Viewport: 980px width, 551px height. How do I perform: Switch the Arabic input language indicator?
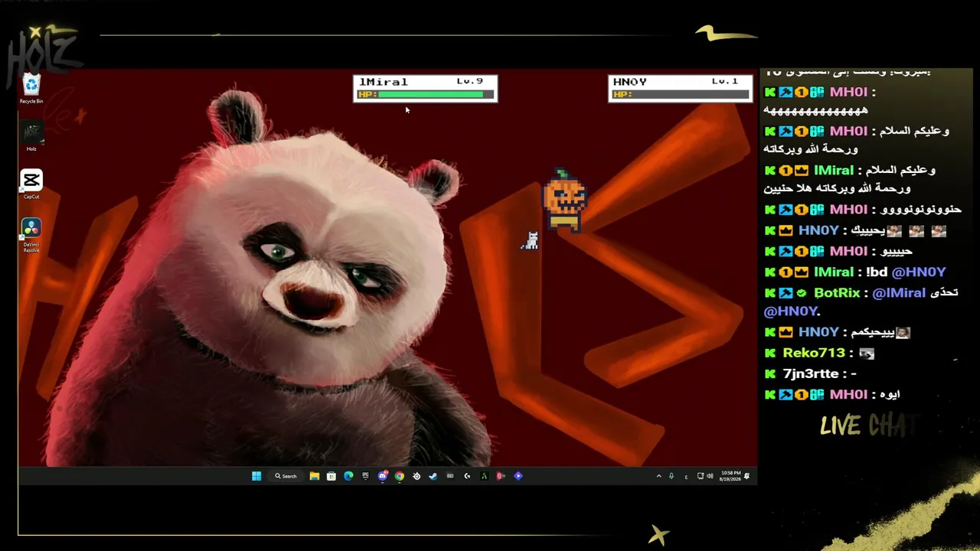click(686, 476)
